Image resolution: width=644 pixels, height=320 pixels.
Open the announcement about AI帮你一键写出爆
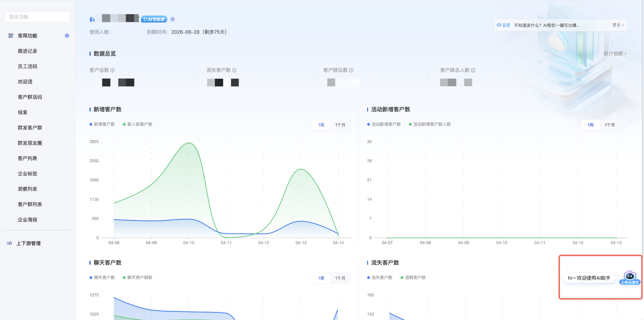[547, 25]
